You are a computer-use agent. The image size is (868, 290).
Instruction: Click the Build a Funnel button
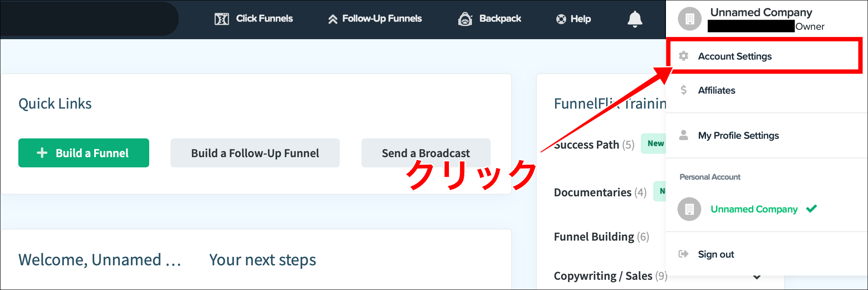pyautogui.click(x=84, y=153)
